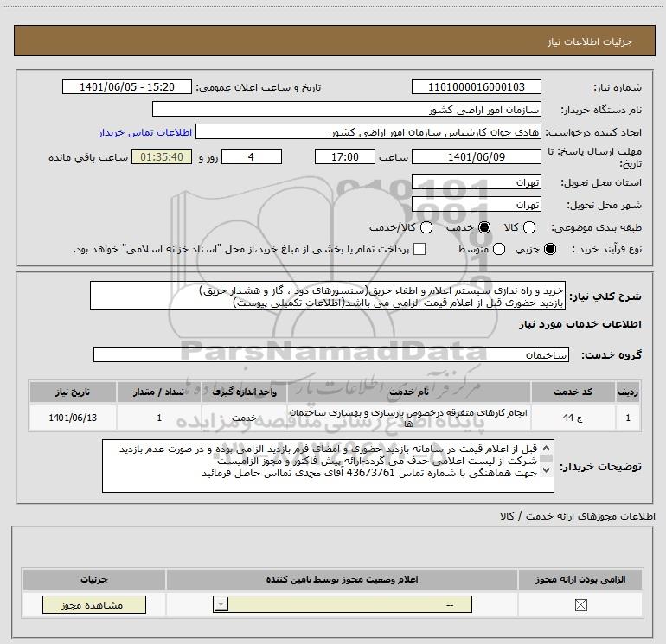Click the deadline time field 17:00
The image size is (666, 644).
[345, 156]
